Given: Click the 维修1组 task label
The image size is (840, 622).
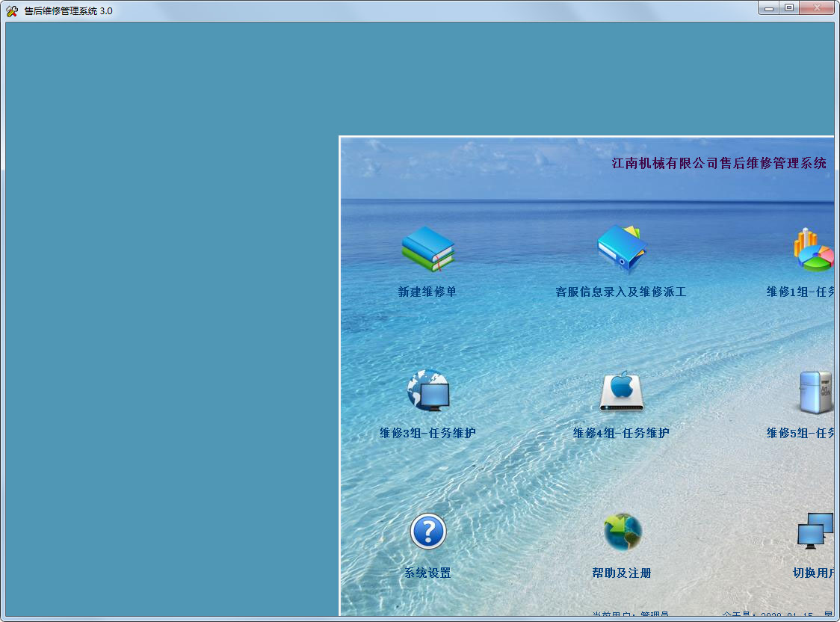Looking at the screenshot, I should (800, 292).
